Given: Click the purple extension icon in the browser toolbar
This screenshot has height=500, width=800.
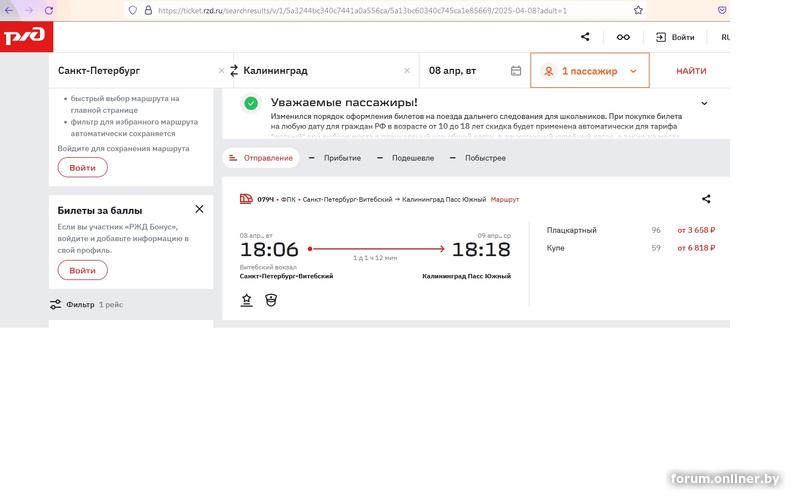Looking at the screenshot, I should tap(721, 10).
